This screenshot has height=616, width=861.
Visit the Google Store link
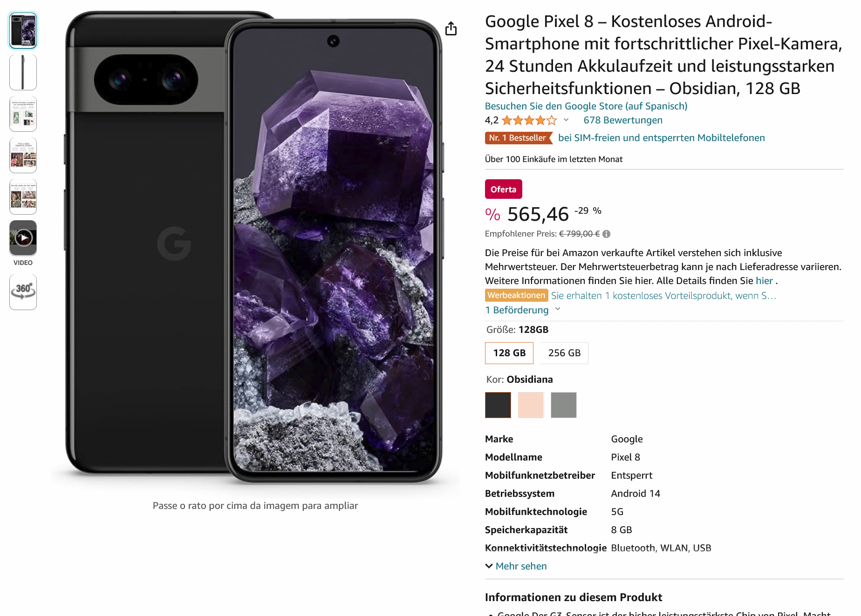pos(586,106)
